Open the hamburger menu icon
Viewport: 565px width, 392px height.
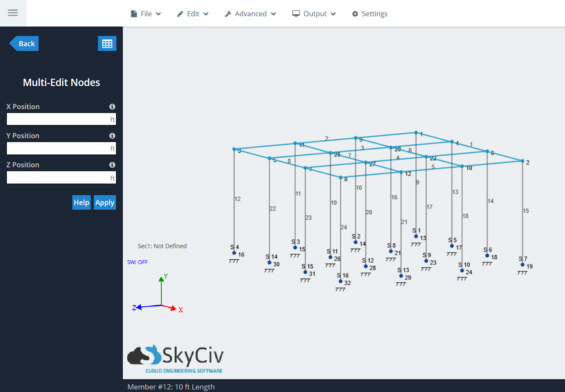[x=13, y=13]
